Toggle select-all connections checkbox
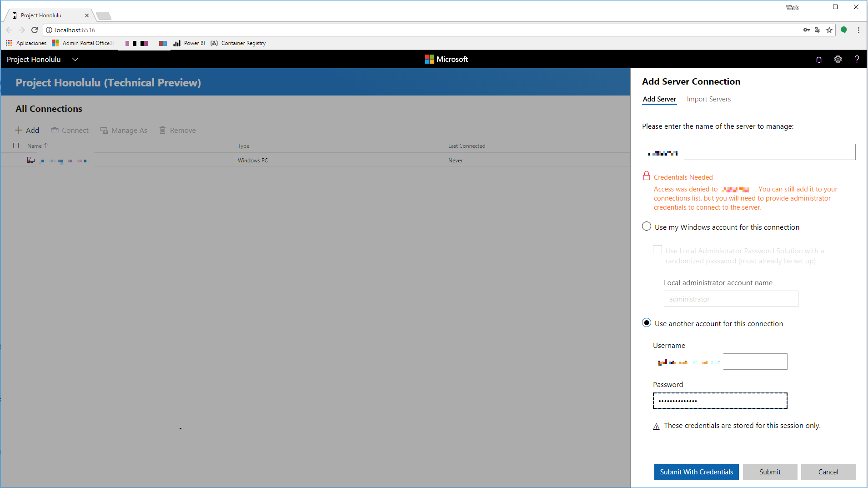The width and height of the screenshot is (868, 488). [x=16, y=146]
